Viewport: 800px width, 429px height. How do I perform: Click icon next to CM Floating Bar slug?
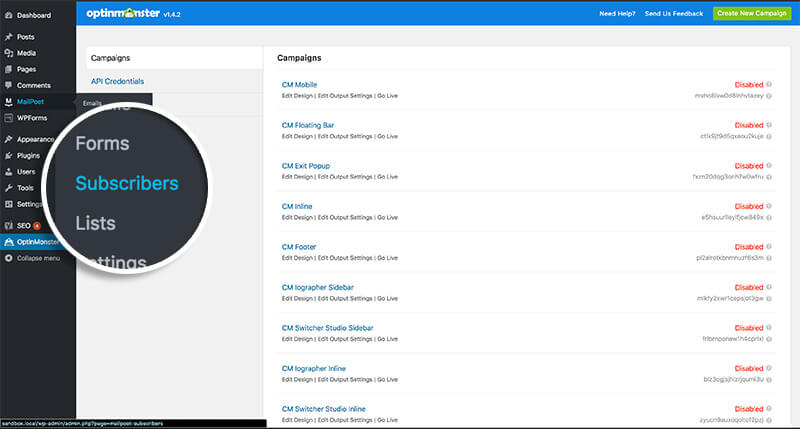click(769, 136)
